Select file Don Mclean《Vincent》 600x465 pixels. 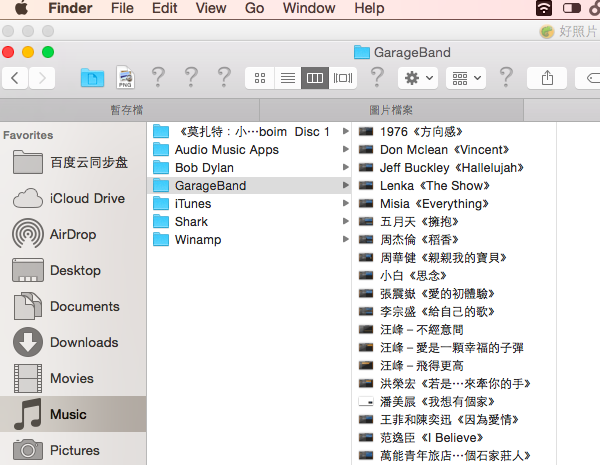pyautogui.click(x=454, y=150)
